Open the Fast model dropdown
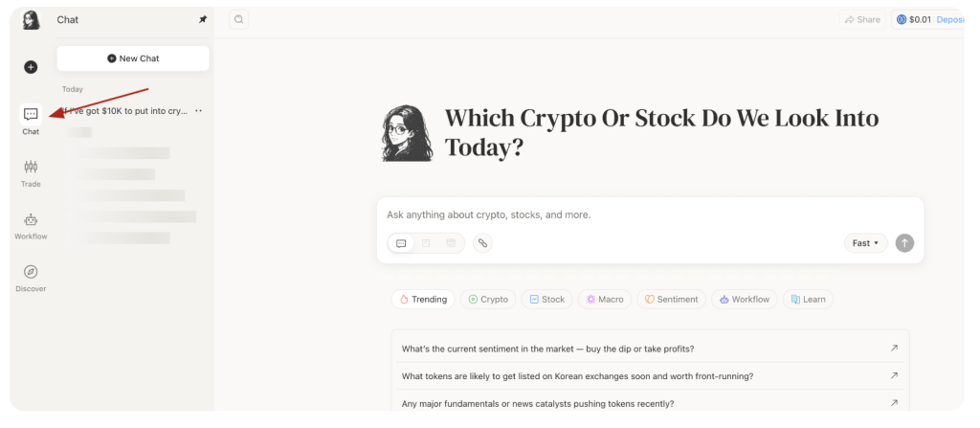Viewport: 980px width, 428px height. click(865, 243)
